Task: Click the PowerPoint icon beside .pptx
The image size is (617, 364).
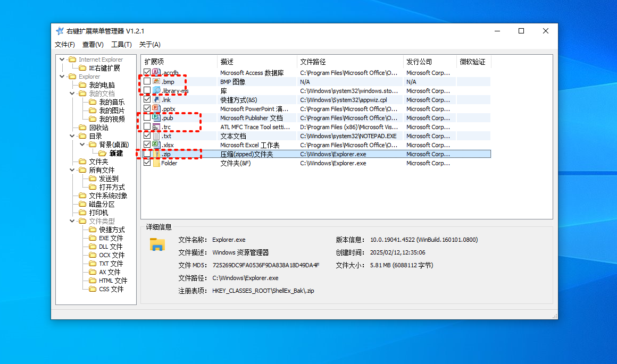Action: coord(155,108)
